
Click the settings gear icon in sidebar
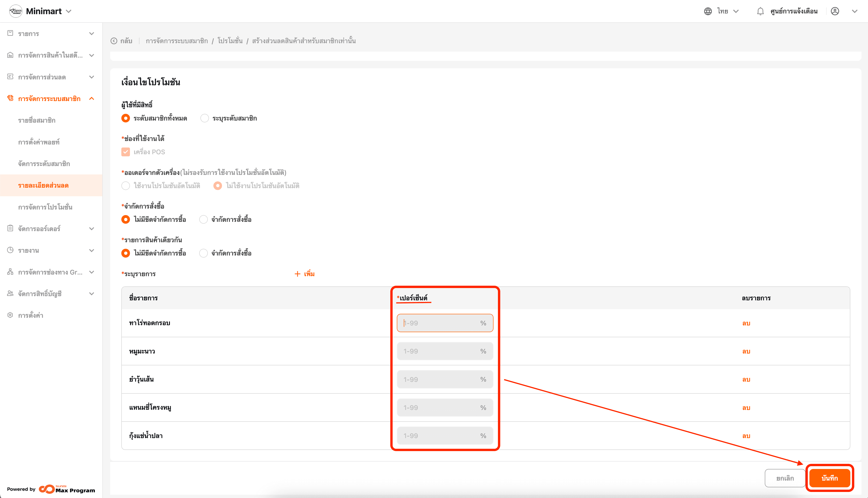click(10, 315)
